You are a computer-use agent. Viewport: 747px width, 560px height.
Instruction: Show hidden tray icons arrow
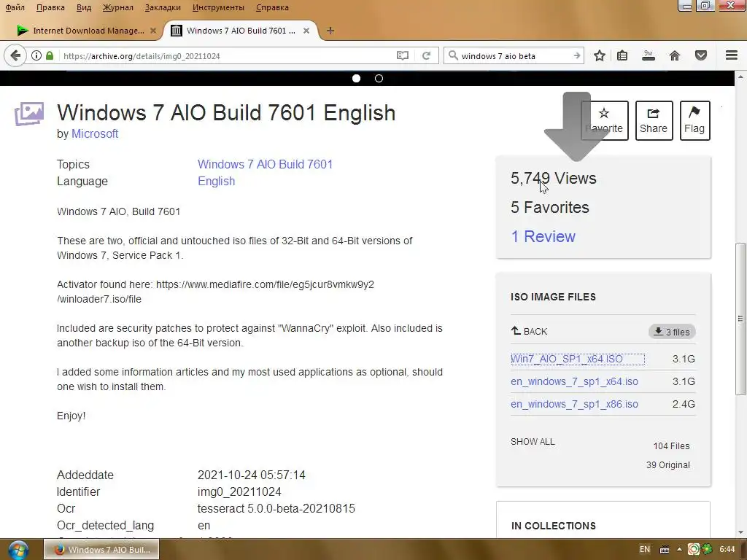coord(679,550)
